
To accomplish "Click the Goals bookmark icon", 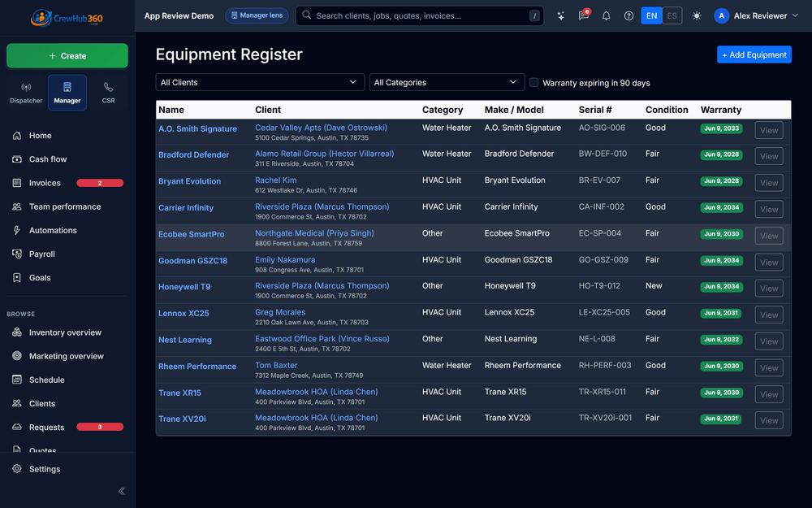I will click(17, 278).
